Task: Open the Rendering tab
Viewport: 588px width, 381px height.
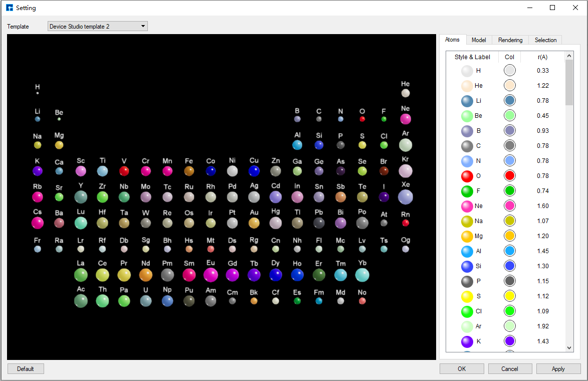Action: click(510, 40)
